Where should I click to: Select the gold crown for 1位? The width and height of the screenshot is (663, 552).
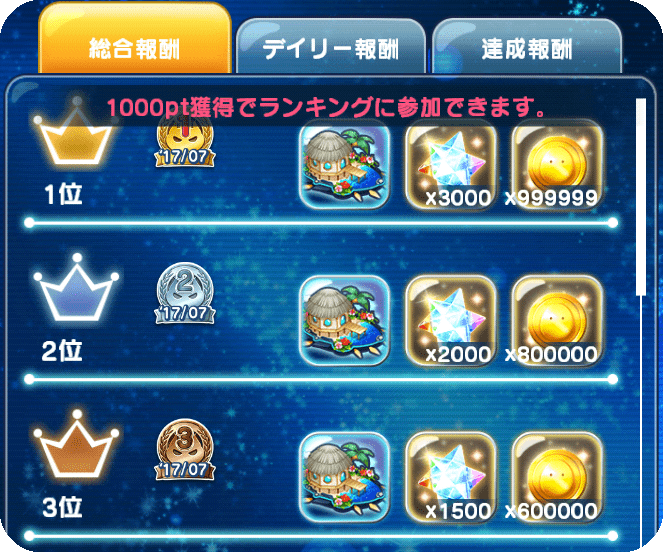76,132
